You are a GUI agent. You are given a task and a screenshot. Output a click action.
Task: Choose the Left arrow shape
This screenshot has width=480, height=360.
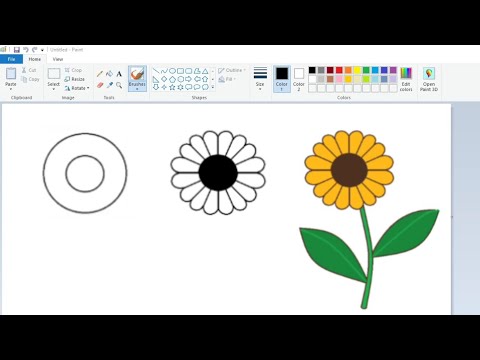[197, 79]
